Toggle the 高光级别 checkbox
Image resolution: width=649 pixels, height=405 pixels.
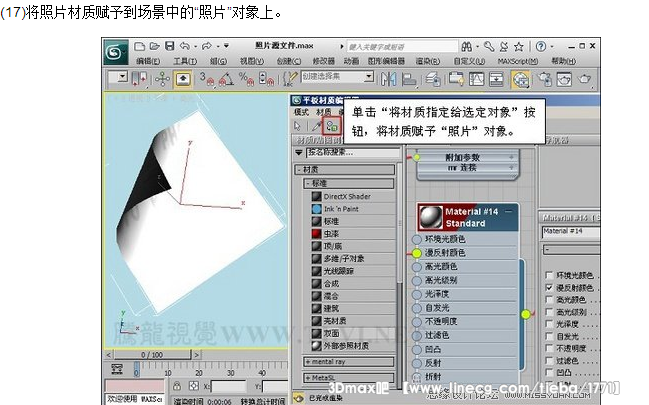549,312
